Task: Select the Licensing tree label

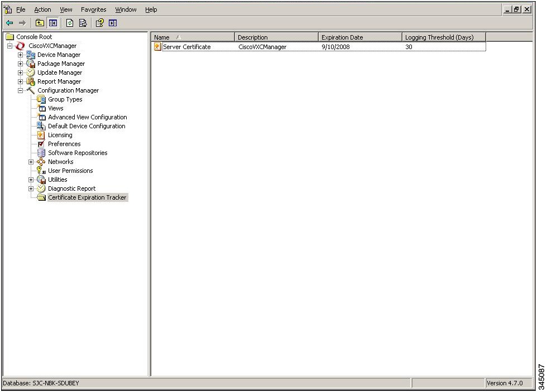Action: pyautogui.click(x=60, y=135)
